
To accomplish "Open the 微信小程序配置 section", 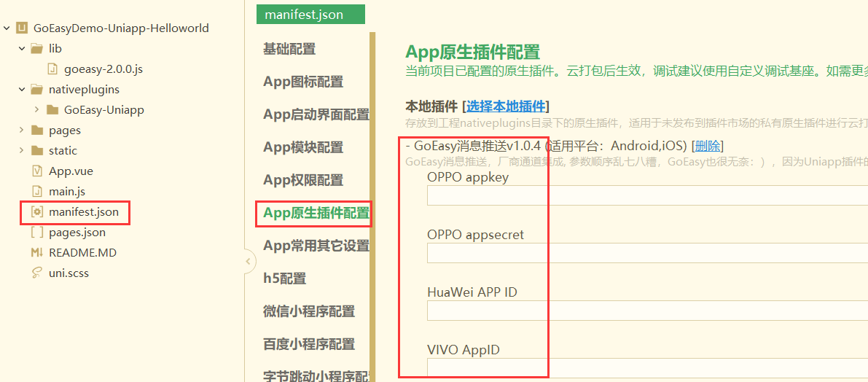I will tap(309, 311).
